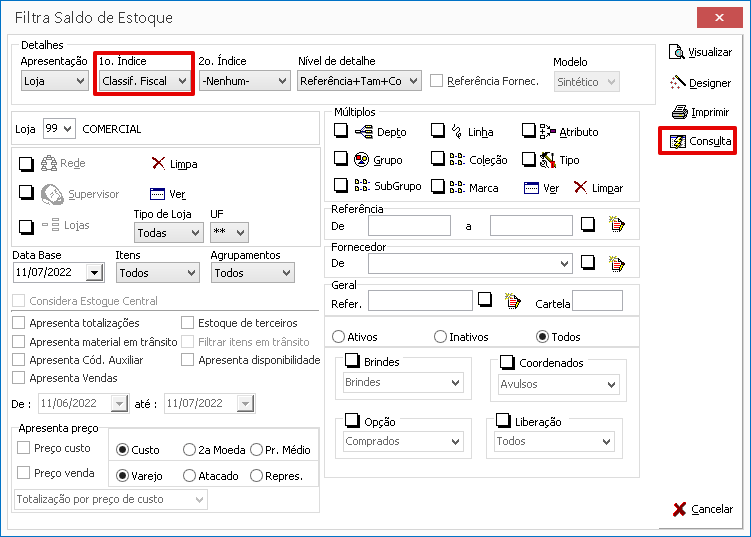Click the Visualizar preview icon
The image size is (751, 537).
pyautogui.click(x=677, y=52)
